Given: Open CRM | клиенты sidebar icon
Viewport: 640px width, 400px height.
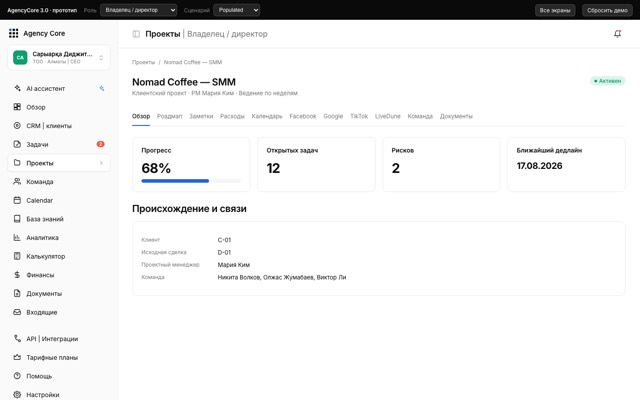Looking at the screenshot, I should 17,126.
